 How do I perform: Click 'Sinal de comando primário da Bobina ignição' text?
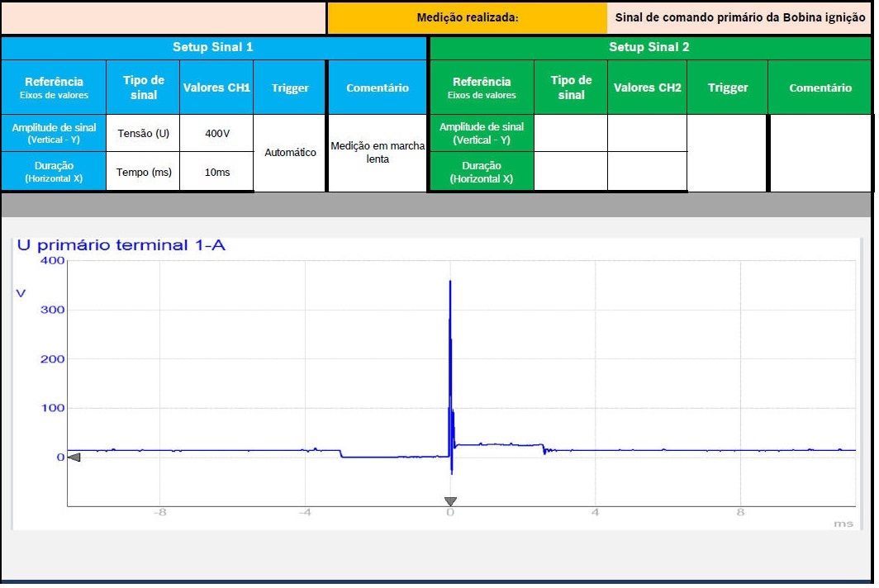pyautogui.click(x=739, y=17)
